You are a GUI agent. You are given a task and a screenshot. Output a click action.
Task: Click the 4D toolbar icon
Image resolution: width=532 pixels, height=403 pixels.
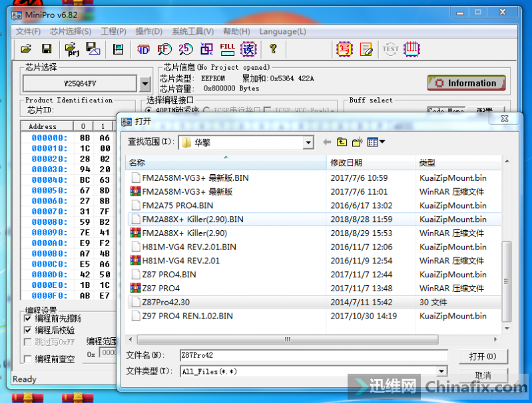[143, 49]
